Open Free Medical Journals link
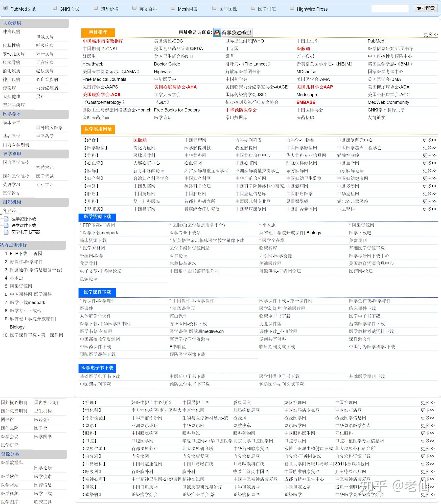The width and height of the screenshot is (441, 504). 104,79
